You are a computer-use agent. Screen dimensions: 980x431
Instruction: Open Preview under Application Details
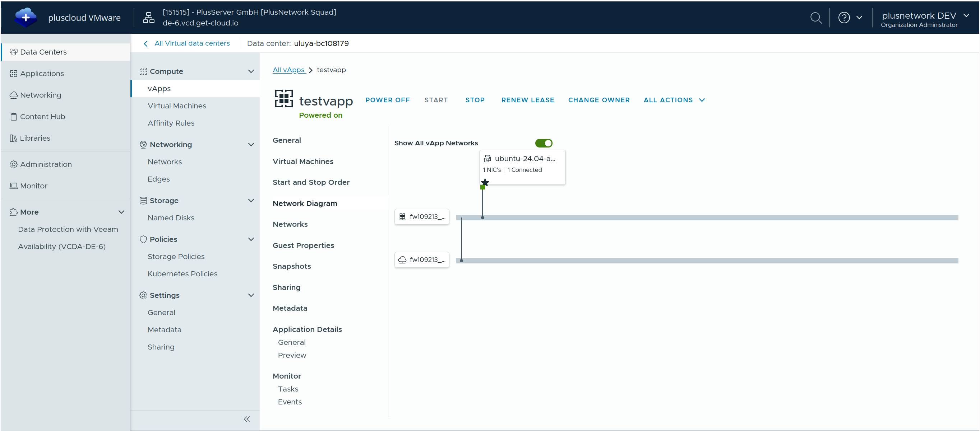pos(292,355)
